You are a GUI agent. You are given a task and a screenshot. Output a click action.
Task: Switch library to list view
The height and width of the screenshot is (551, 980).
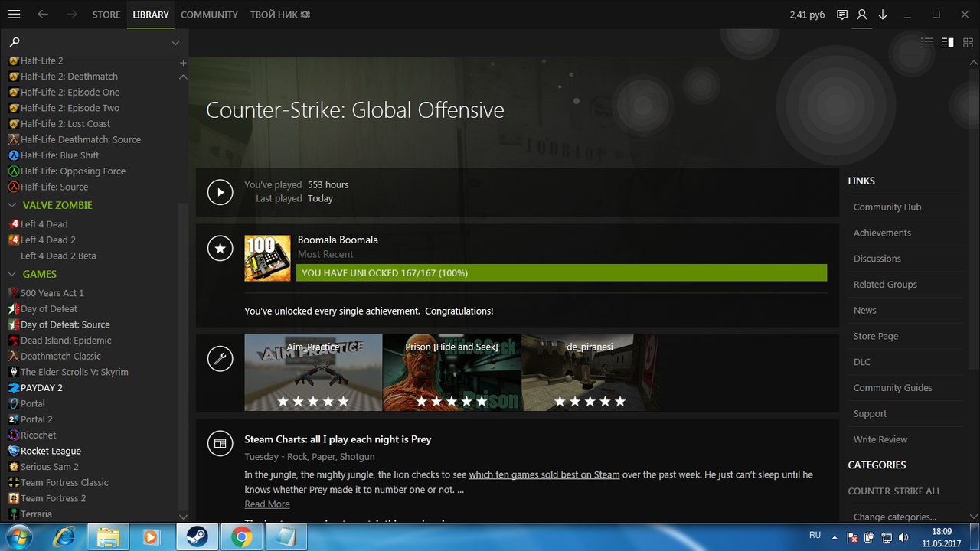coord(927,43)
